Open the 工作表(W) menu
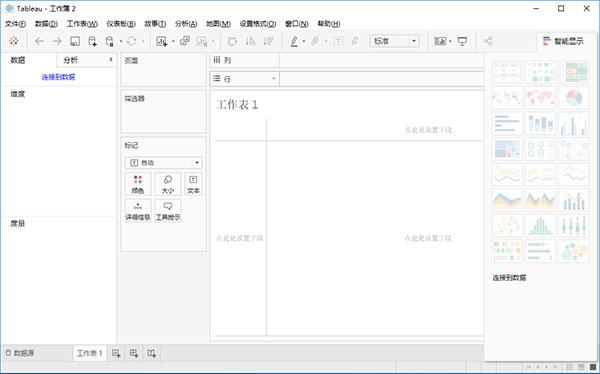Viewport: 600px width, 374px height. pos(82,24)
